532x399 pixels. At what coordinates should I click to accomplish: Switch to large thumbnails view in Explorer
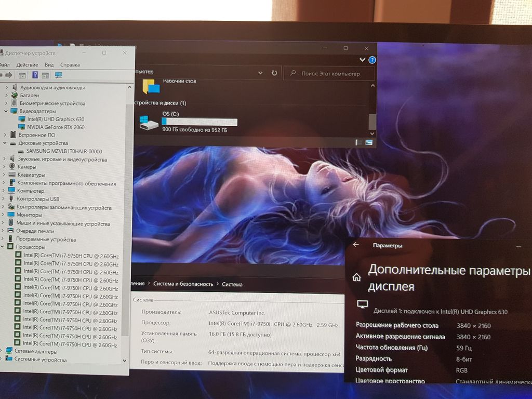point(369,142)
